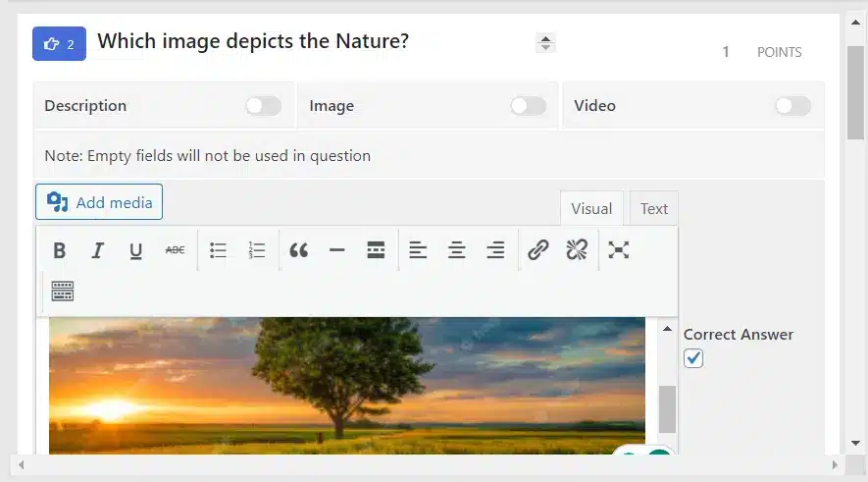Apply italic formatting

(97, 250)
